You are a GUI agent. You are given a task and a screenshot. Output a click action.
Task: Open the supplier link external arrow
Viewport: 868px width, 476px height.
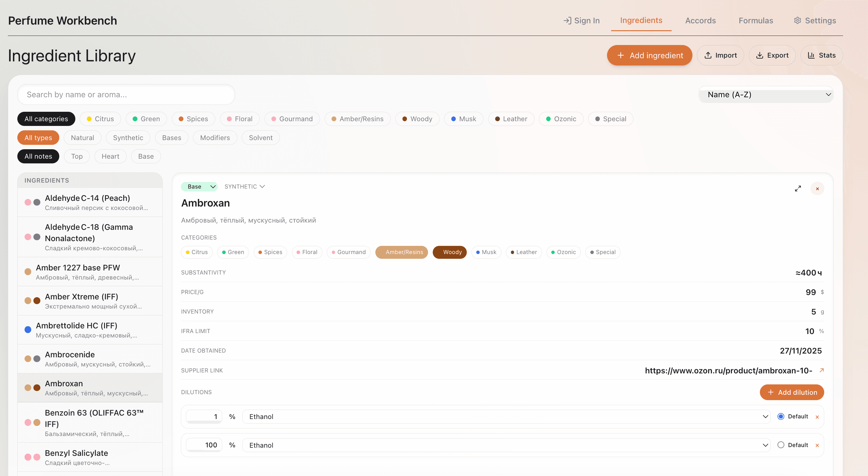click(x=821, y=370)
